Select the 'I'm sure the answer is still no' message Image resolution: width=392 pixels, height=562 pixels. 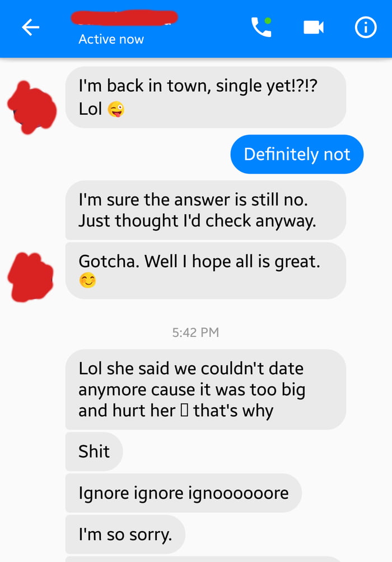pos(206,210)
